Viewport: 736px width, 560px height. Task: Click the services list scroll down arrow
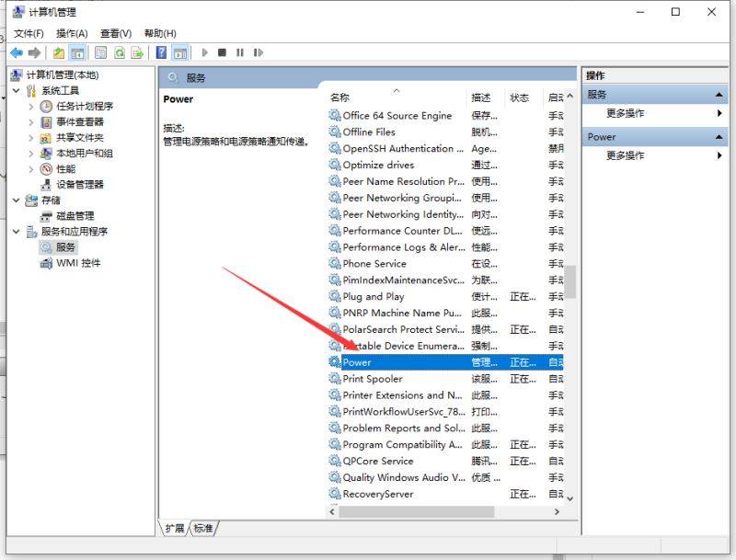569,498
